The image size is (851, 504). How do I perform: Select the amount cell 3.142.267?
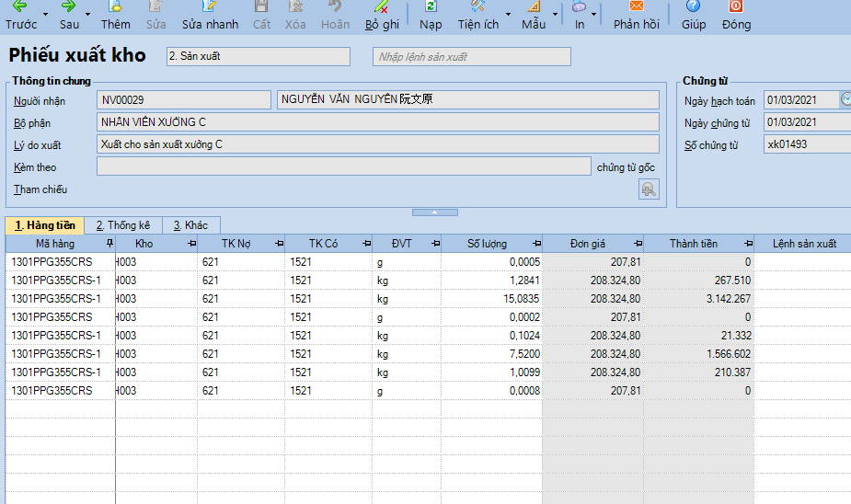[x=698, y=298]
